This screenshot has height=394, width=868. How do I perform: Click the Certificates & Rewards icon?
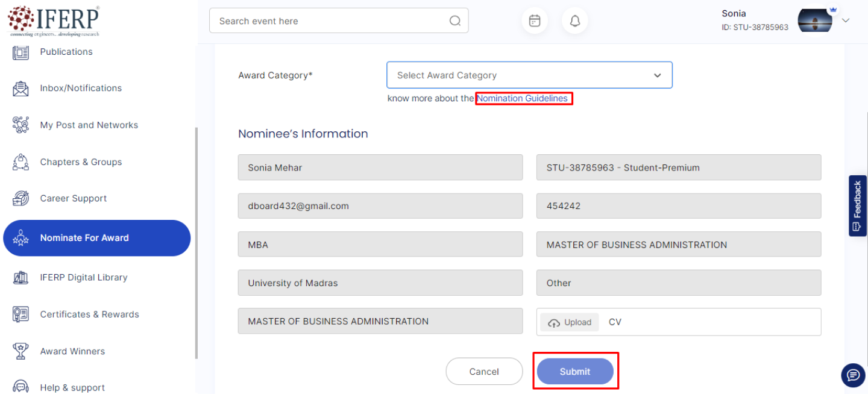click(20, 314)
